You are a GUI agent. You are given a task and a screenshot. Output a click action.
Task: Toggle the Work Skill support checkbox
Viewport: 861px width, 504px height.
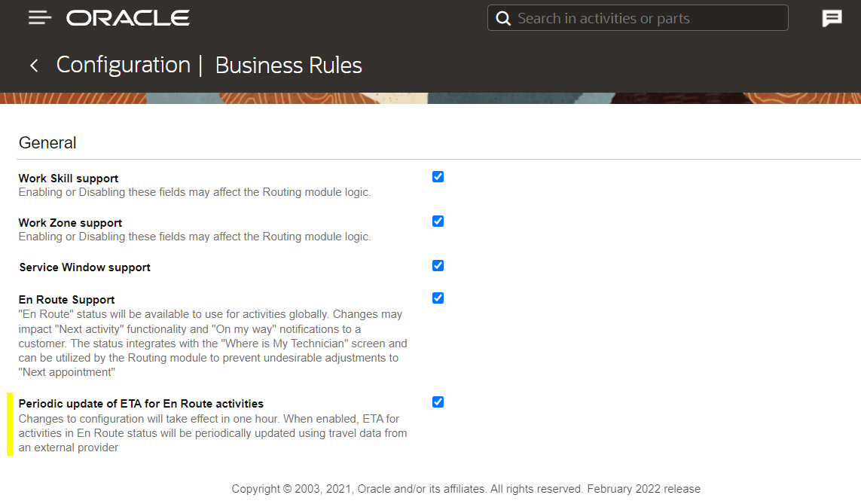click(438, 177)
